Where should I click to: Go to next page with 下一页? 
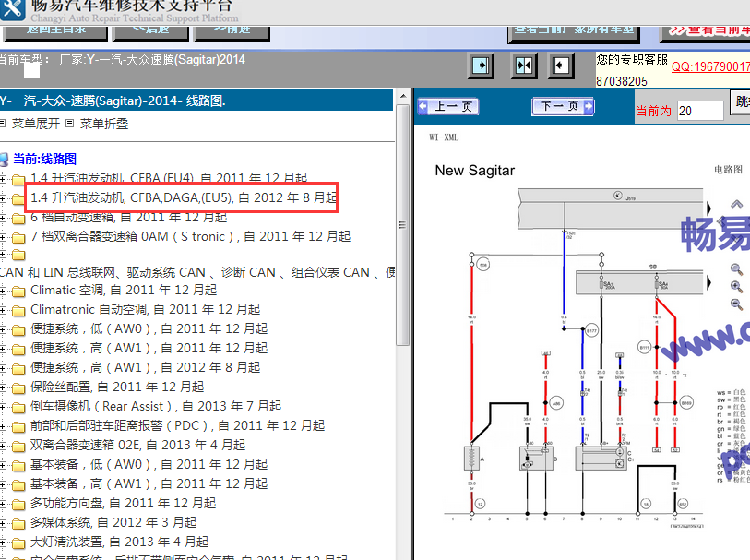coord(563,106)
